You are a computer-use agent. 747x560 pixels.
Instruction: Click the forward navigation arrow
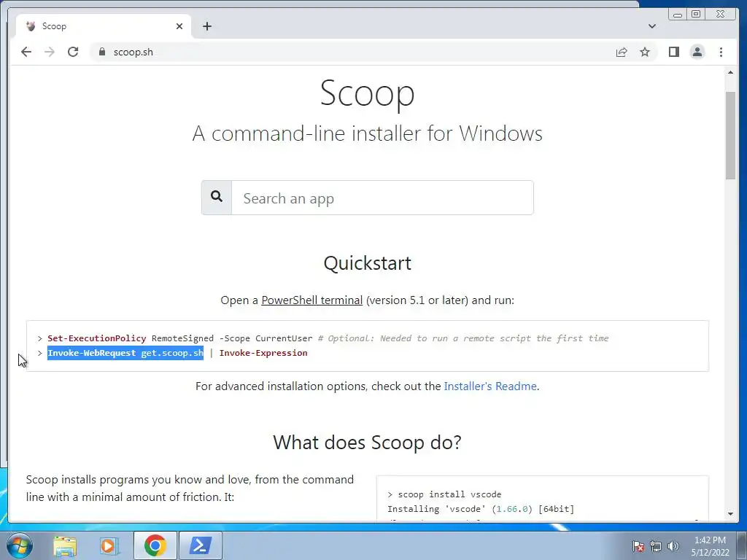[x=50, y=52]
